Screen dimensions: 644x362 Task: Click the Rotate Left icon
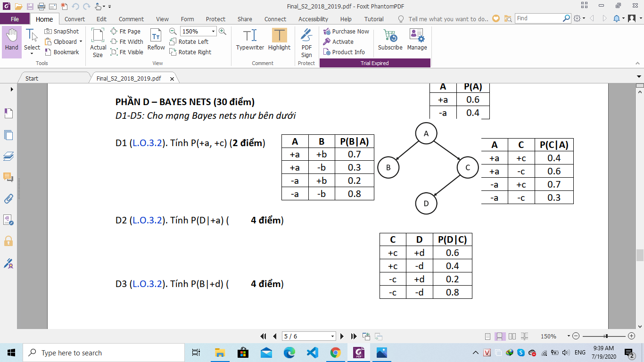coord(173,41)
